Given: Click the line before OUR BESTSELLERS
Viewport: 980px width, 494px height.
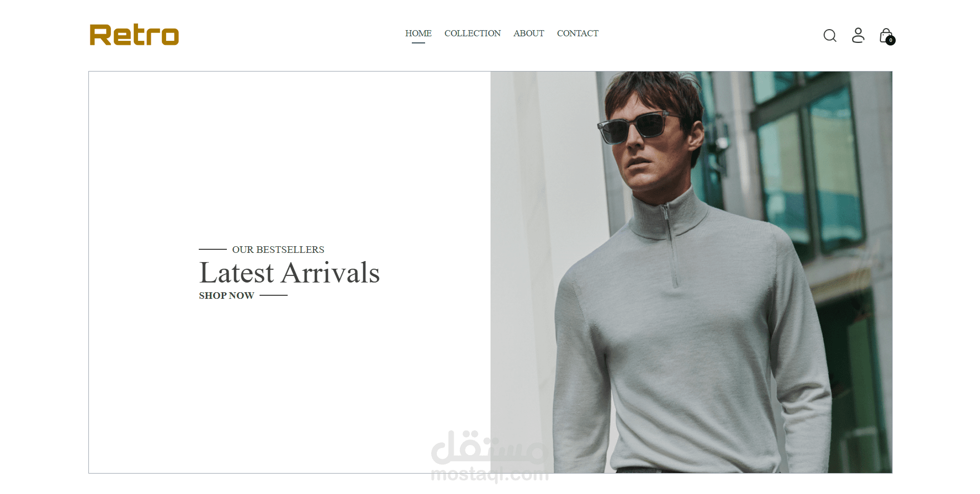Looking at the screenshot, I should [x=213, y=249].
